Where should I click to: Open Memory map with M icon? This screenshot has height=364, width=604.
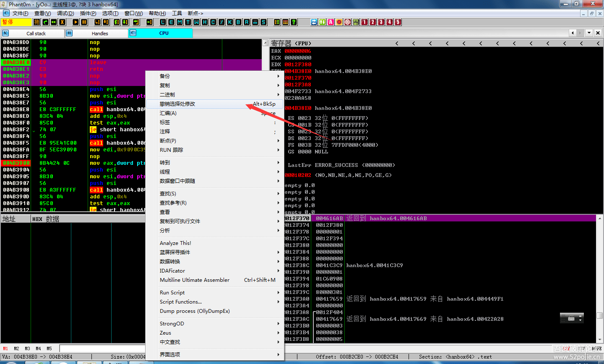coord(180,22)
